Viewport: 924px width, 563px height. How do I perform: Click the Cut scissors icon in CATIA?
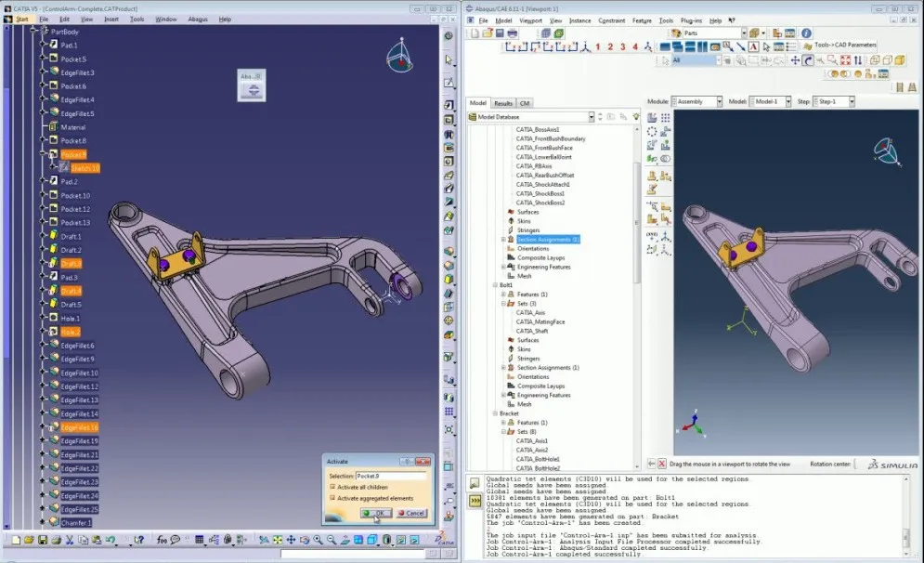tap(70, 540)
